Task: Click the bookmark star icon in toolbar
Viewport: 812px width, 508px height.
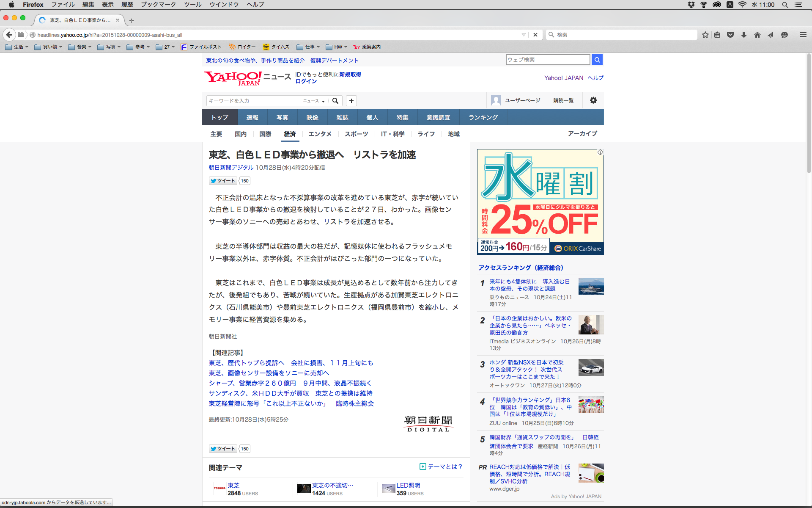Action: [705, 35]
